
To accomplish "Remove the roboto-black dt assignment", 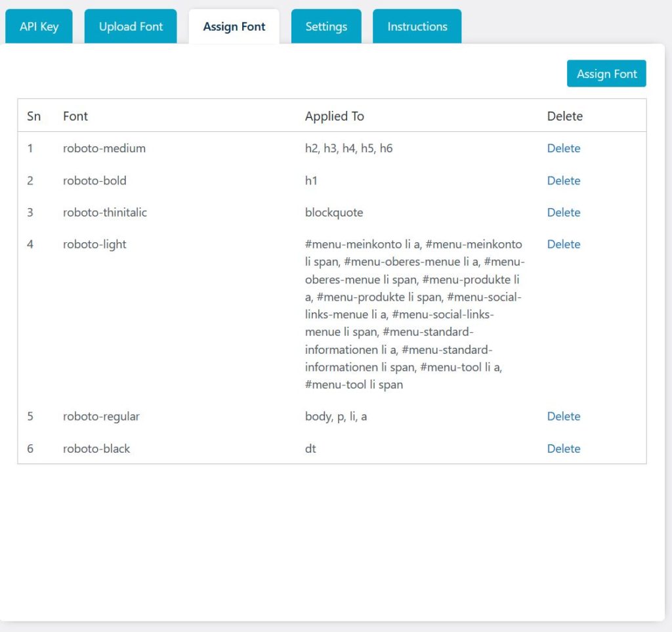I will pos(563,449).
